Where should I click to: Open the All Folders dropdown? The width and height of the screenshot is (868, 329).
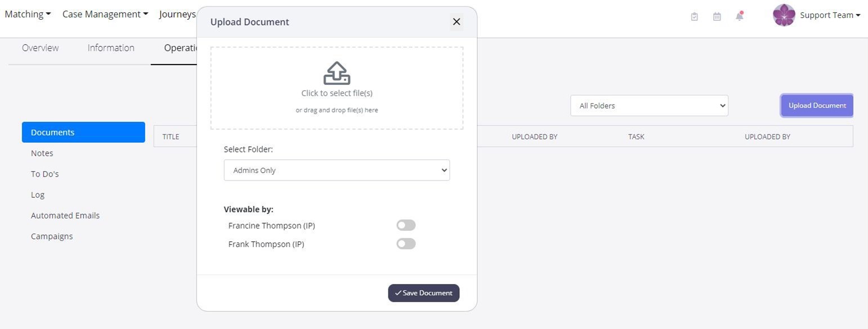(648, 105)
